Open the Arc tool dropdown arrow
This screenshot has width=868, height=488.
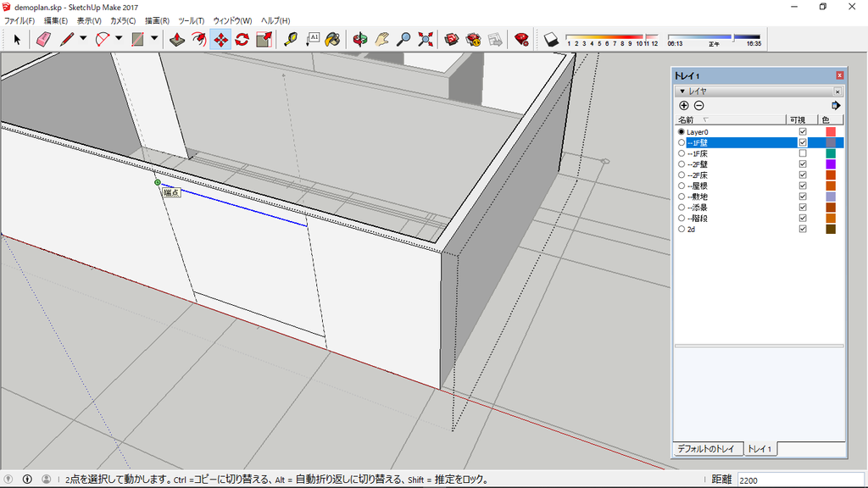pyautogui.click(x=119, y=39)
